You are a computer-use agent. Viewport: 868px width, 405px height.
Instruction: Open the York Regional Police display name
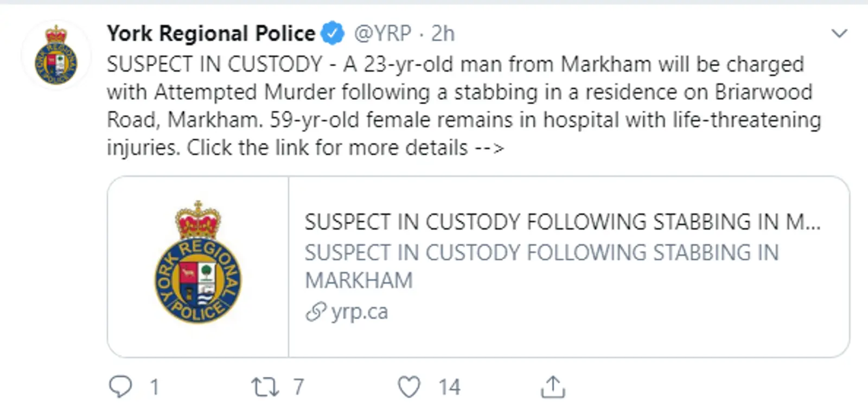coord(210,34)
